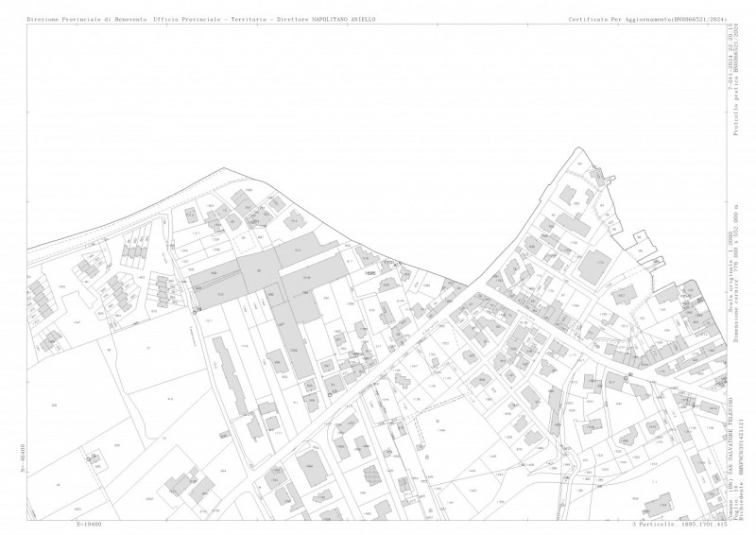Select the bold parcel label 1695
This screenshot has width=756, height=535.
tap(370, 273)
